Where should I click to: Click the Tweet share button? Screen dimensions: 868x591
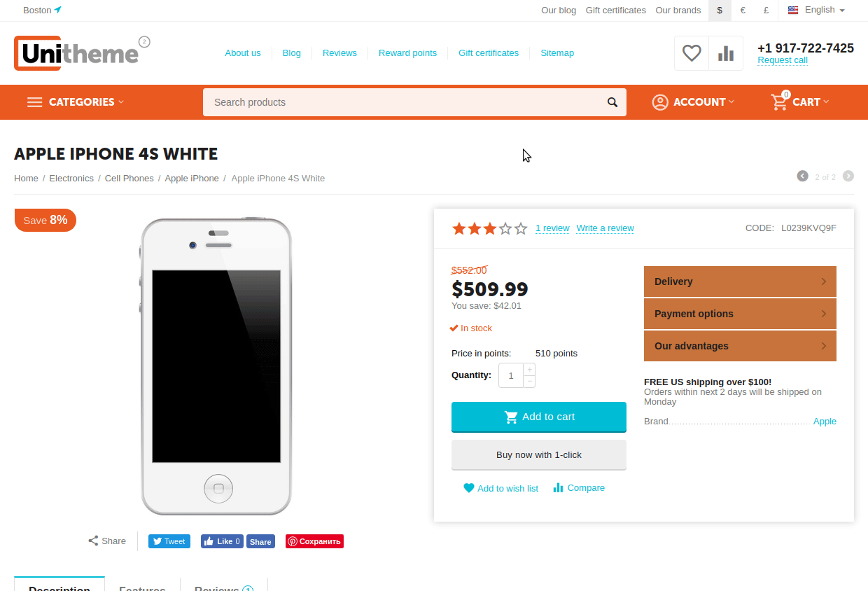[x=169, y=541]
